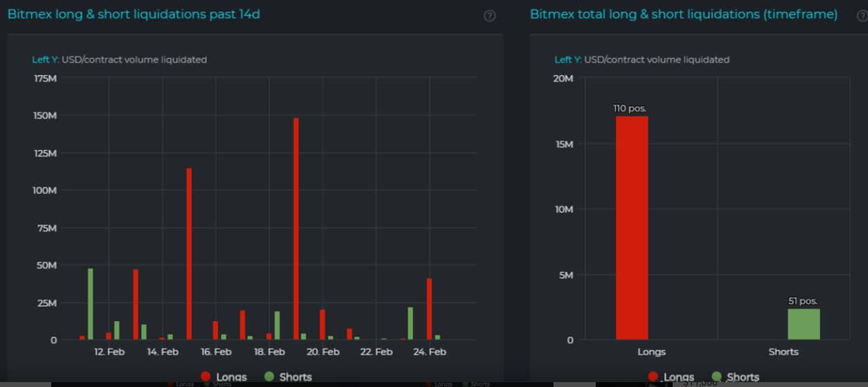This screenshot has width=868, height=387.
Task: Click the 'Left Y' caption in 14d chart
Action: click(45, 60)
